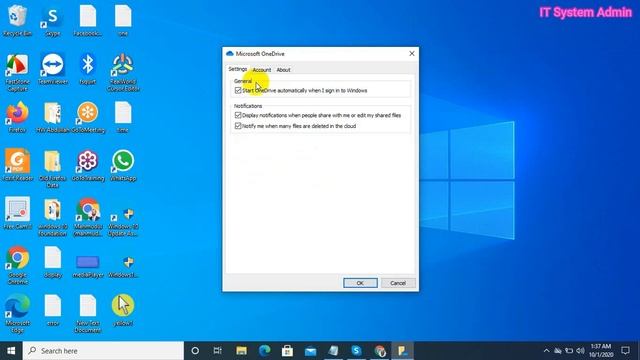Switch to the Account tab in OneDrive

coord(262,70)
